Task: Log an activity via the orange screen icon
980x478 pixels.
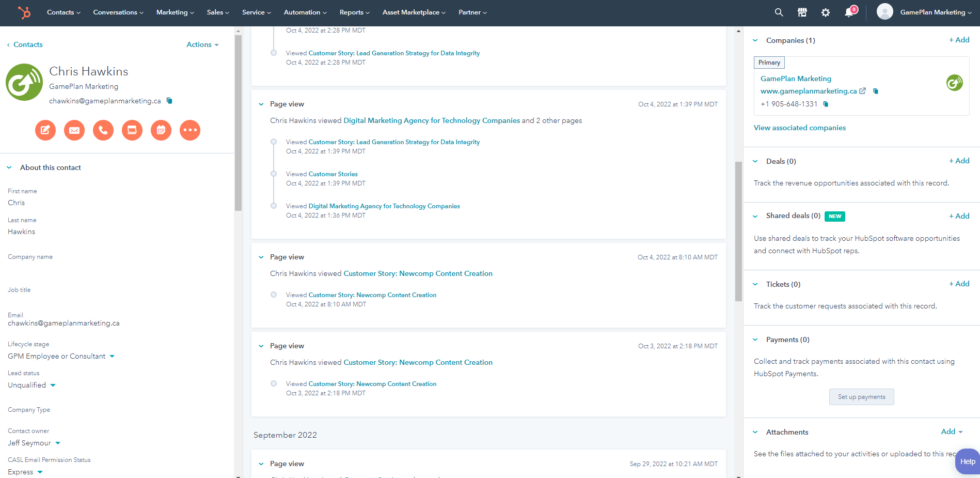Action: coord(132,130)
